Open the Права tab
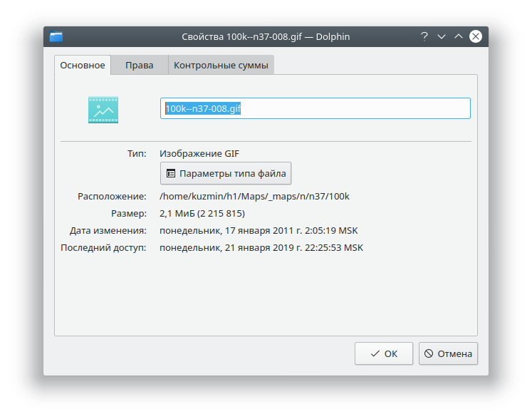 point(140,66)
